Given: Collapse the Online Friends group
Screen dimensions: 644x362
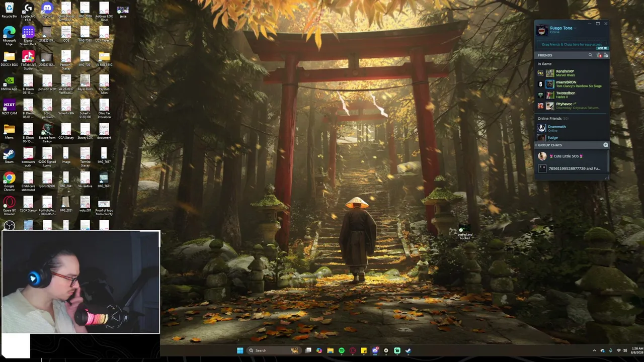Looking at the screenshot, I should tap(553, 119).
